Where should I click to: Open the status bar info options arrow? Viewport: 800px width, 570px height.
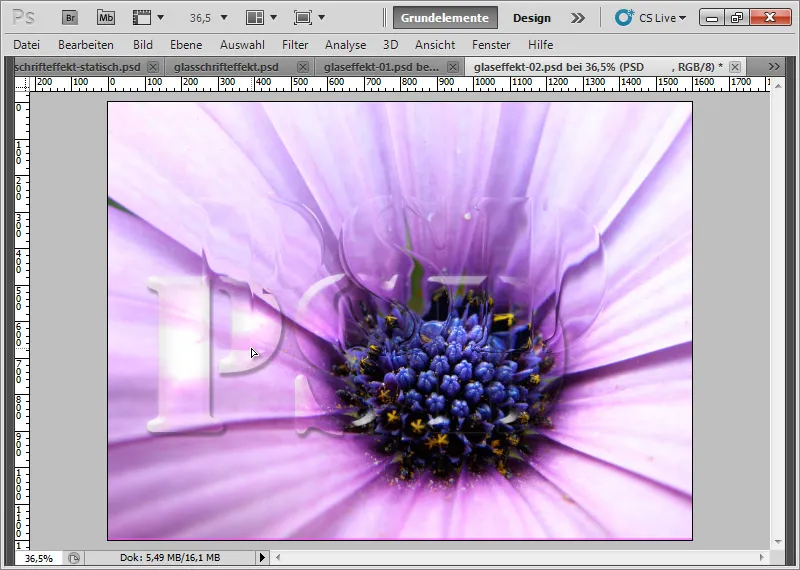(262, 558)
